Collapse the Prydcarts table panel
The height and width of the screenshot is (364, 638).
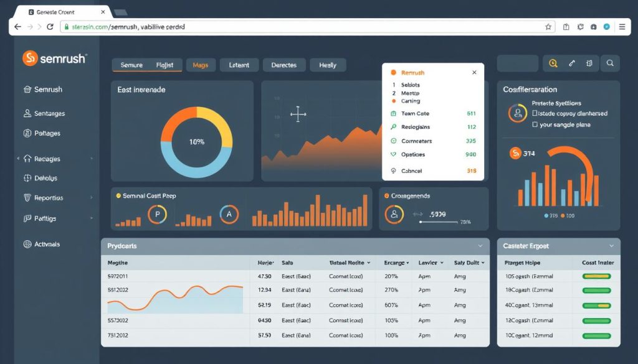(x=480, y=246)
